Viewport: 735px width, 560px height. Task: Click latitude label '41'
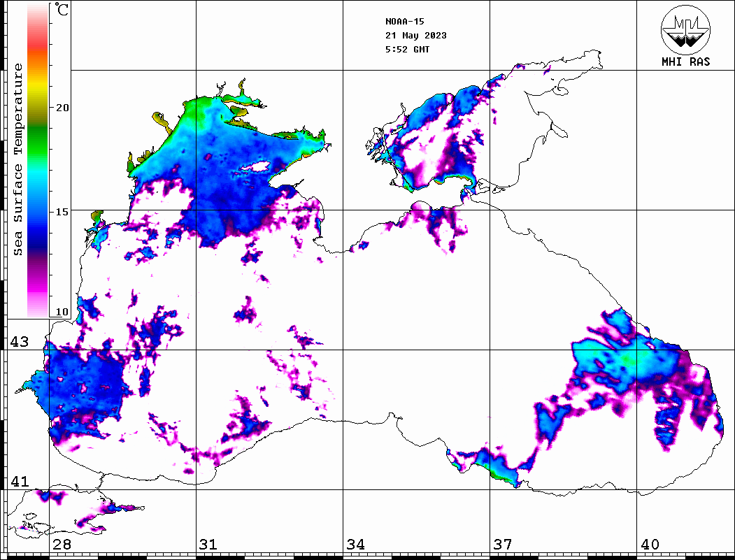tap(19, 481)
